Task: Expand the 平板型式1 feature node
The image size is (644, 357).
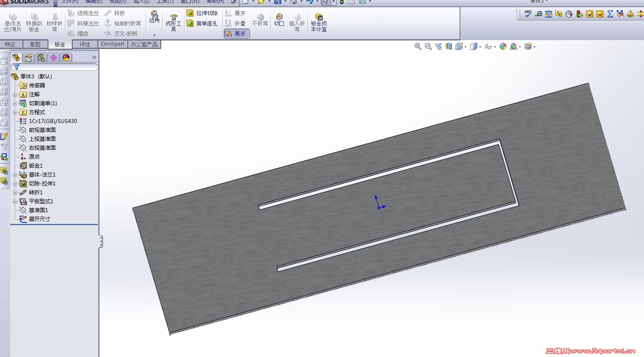Action: [x=15, y=201]
